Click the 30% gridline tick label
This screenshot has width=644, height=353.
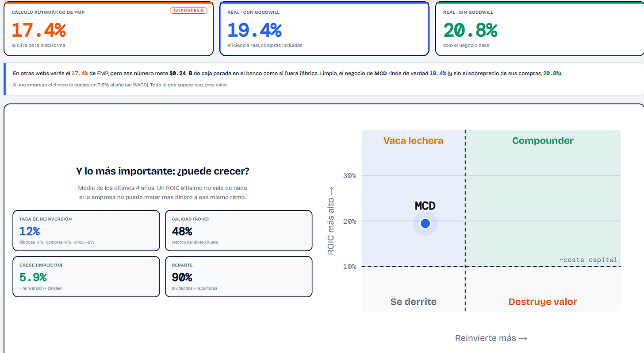(349, 176)
